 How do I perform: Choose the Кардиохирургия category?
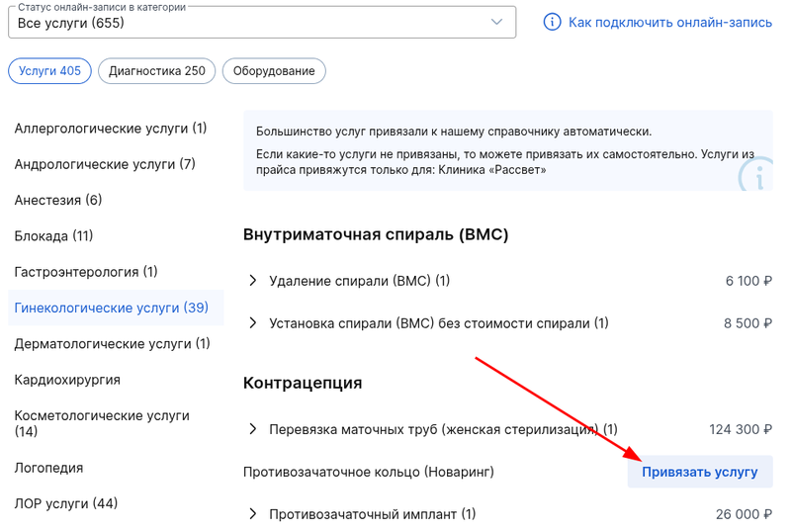coord(61,380)
